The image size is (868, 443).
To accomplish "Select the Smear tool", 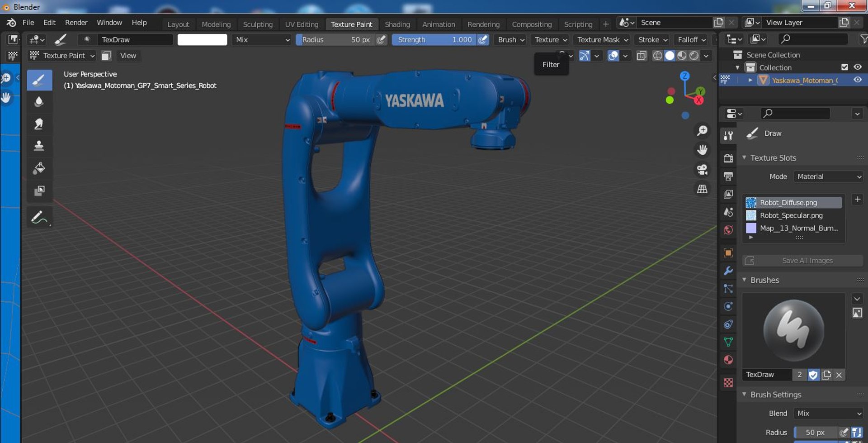I will (x=39, y=124).
